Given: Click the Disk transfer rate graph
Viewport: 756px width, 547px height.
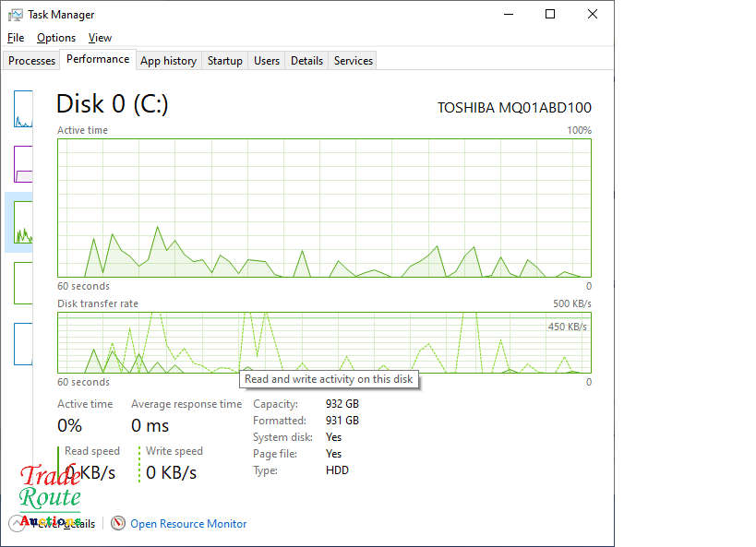Looking at the screenshot, I should coord(324,342).
